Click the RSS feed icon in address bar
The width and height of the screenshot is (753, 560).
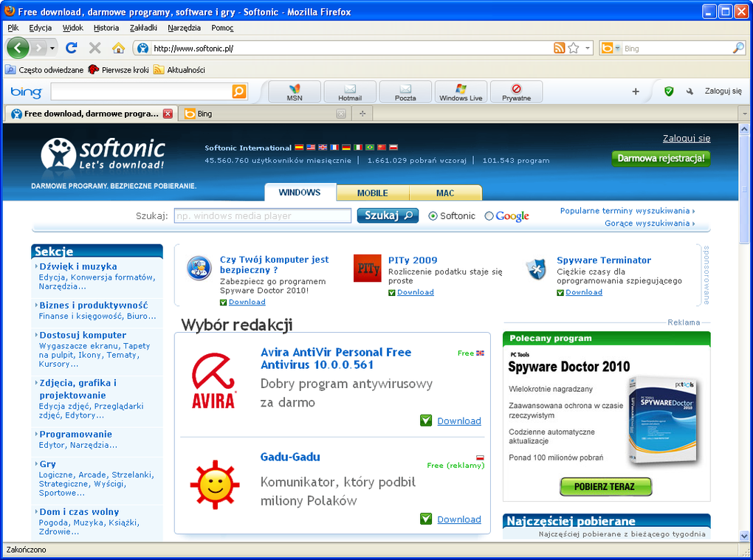(x=559, y=48)
